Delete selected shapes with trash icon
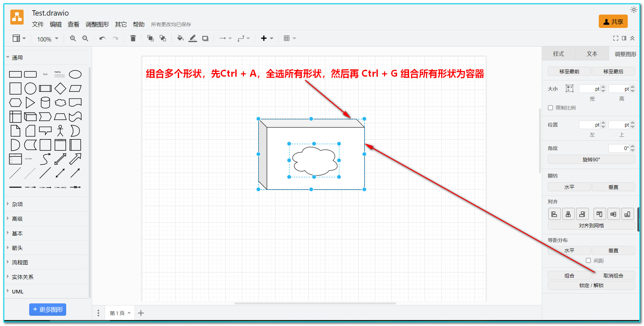644x326 pixels. 133,39
